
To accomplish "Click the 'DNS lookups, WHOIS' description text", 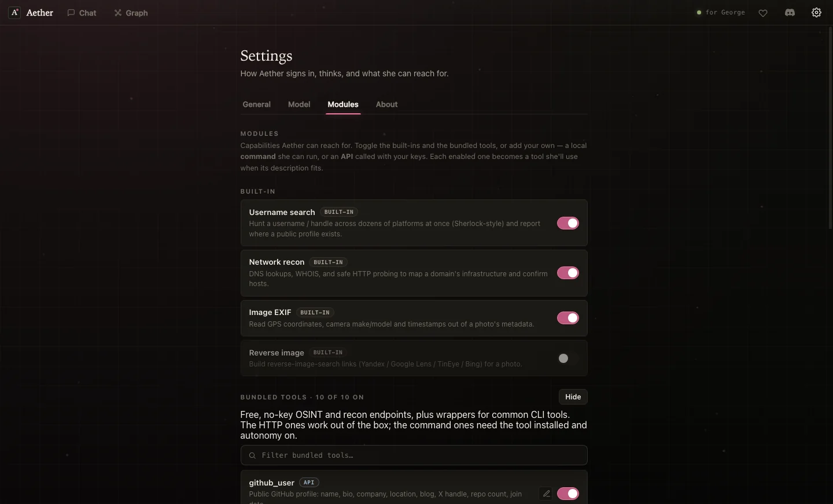I will (x=399, y=279).
